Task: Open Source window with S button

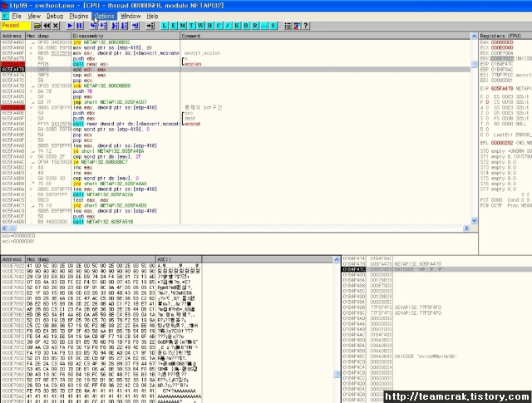Action: [273, 26]
